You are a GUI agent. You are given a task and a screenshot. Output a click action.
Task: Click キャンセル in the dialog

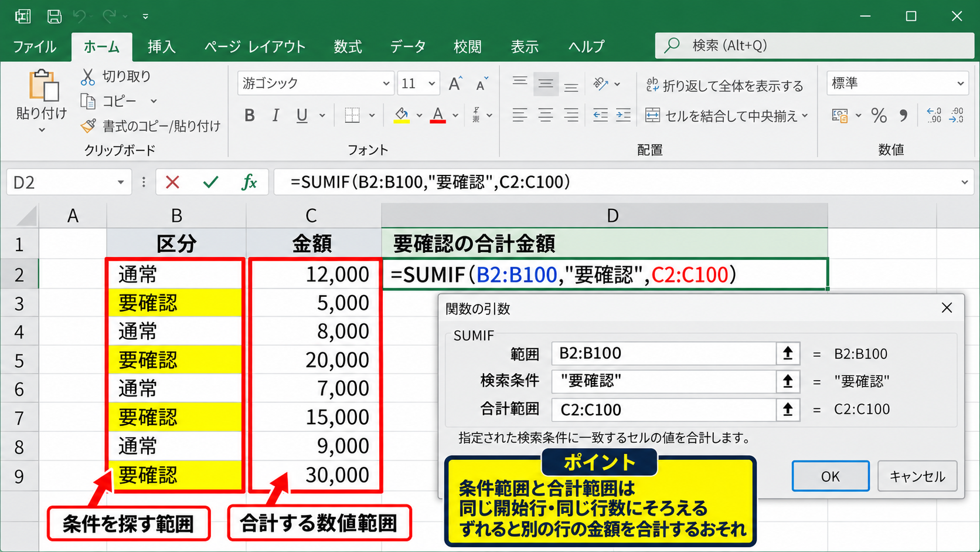917,476
